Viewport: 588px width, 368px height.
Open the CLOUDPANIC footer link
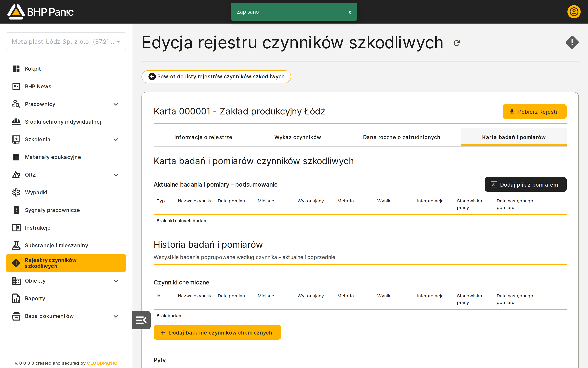(x=102, y=363)
